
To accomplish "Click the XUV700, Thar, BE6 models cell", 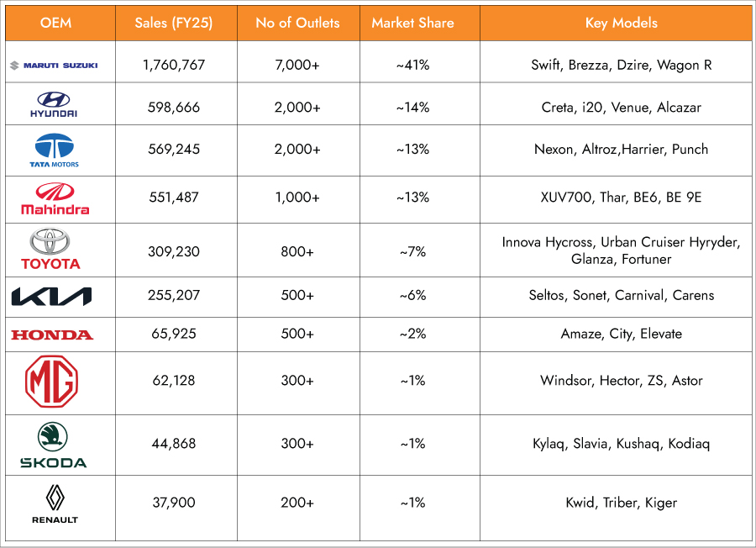I will click(x=621, y=198).
